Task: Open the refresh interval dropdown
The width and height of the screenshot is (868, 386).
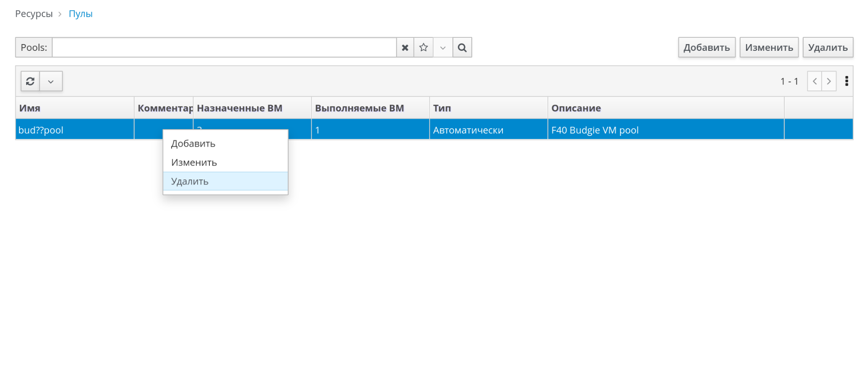Action: point(51,81)
